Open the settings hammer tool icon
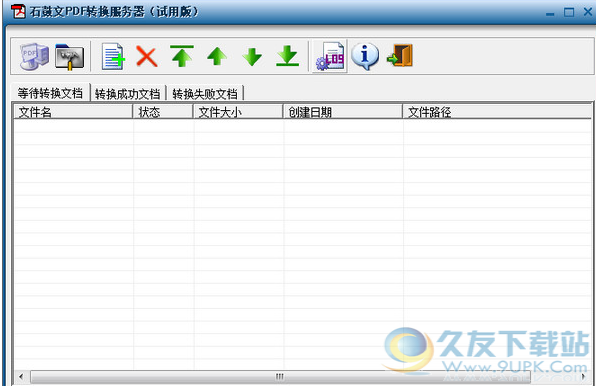Image resolution: width=596 pixels, height=386 pixels. click(x=70, y=57)
